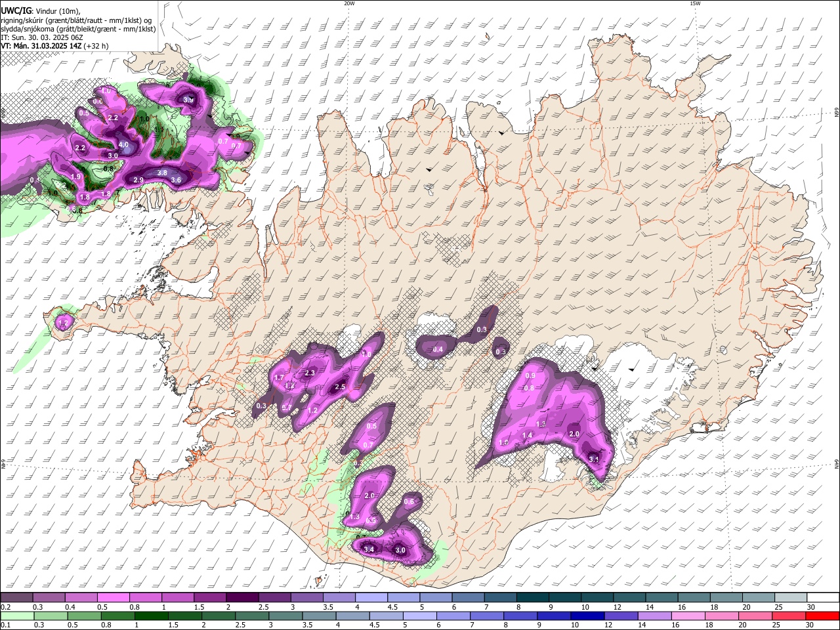This screenshot has width=840, height=630.
Task: Pick snow legend swatch between 12 and 14
Action: point(629,597)
